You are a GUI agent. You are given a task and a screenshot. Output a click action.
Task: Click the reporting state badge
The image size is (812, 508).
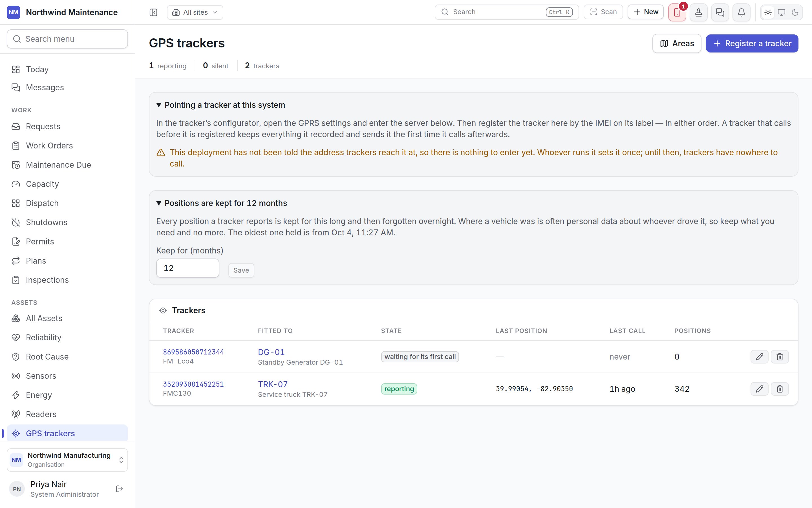399,389
